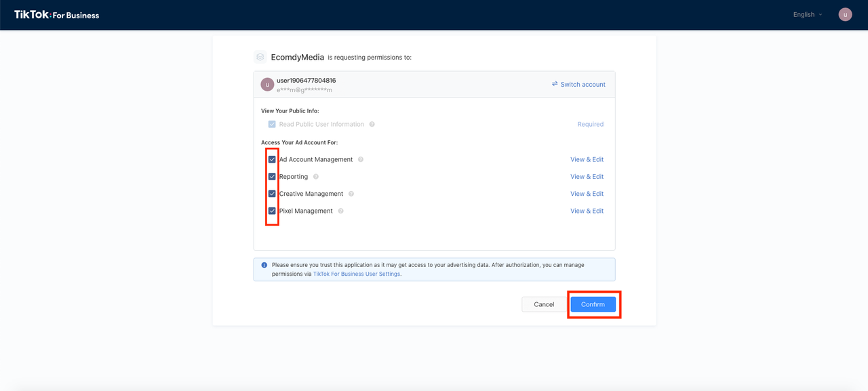Show help tooltip for Creative Management

pos(351,194)
